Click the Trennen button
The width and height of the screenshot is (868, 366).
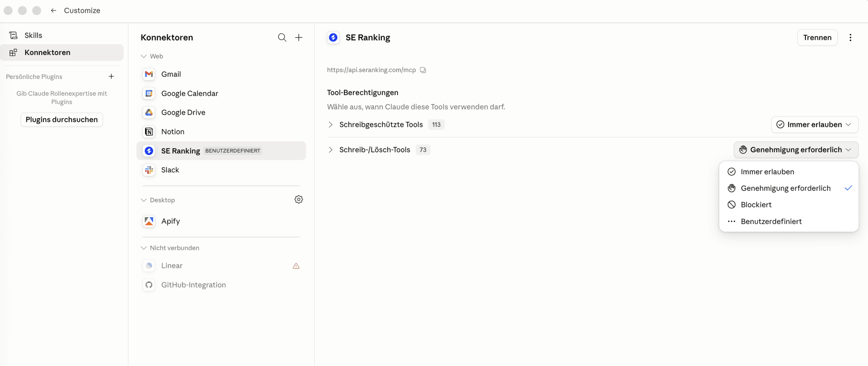(x=817, y=38)
